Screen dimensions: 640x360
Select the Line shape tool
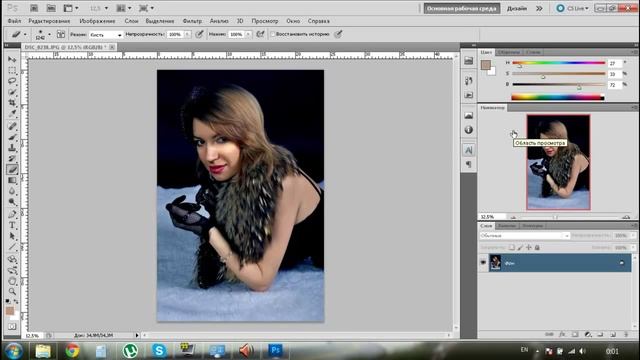point(12,247)
